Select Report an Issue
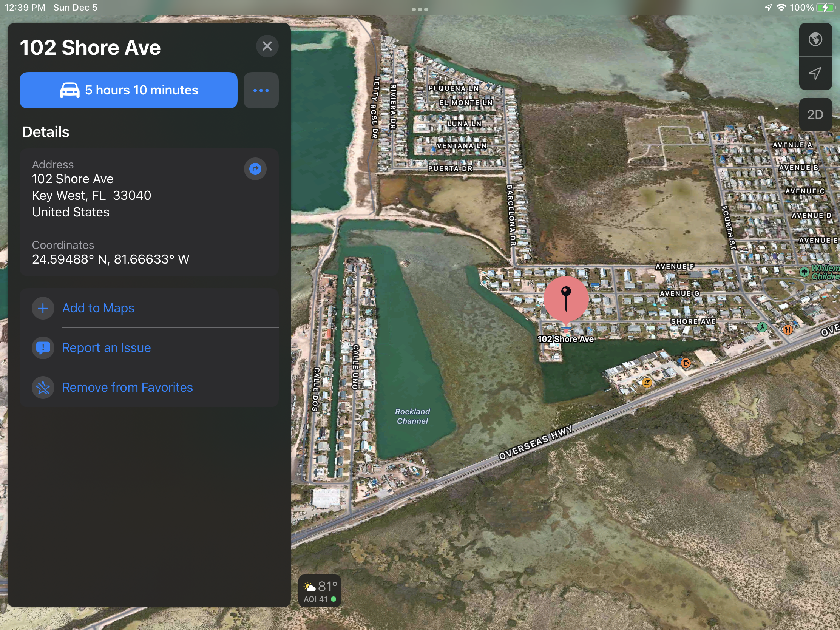 click(107, 347)
